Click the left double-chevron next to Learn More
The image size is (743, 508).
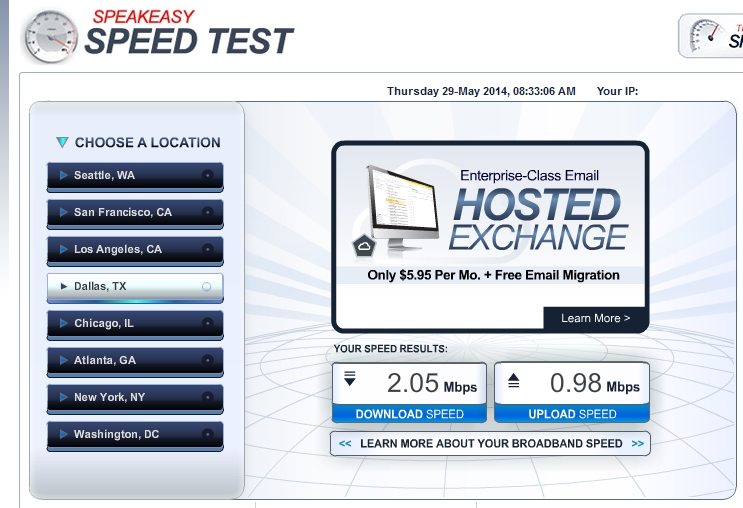click(345, 443)
